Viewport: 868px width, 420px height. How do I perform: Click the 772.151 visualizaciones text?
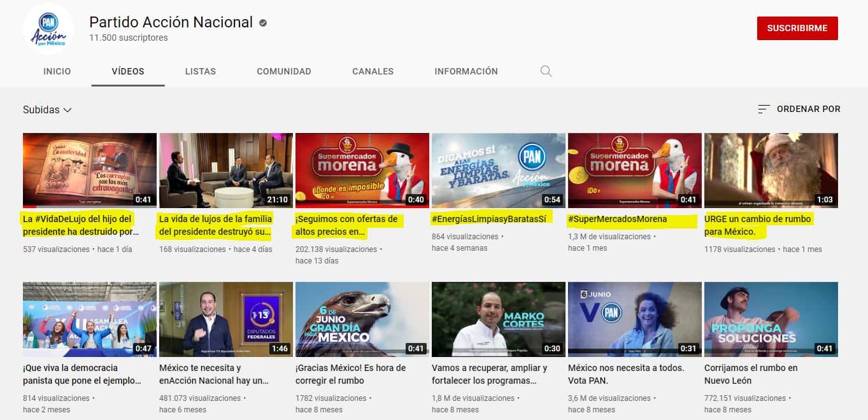click(745, 398)
